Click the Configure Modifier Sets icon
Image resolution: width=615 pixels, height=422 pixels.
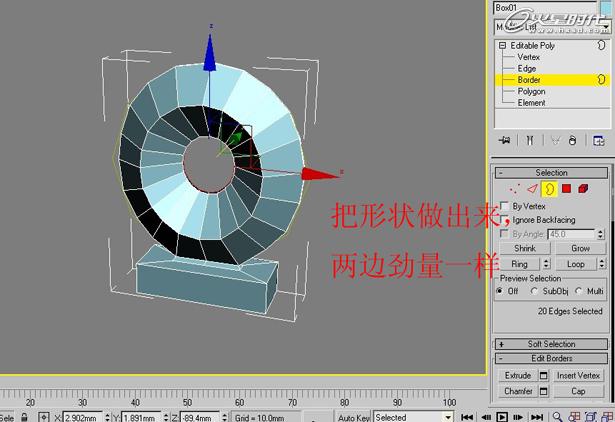tap(599, 140)
